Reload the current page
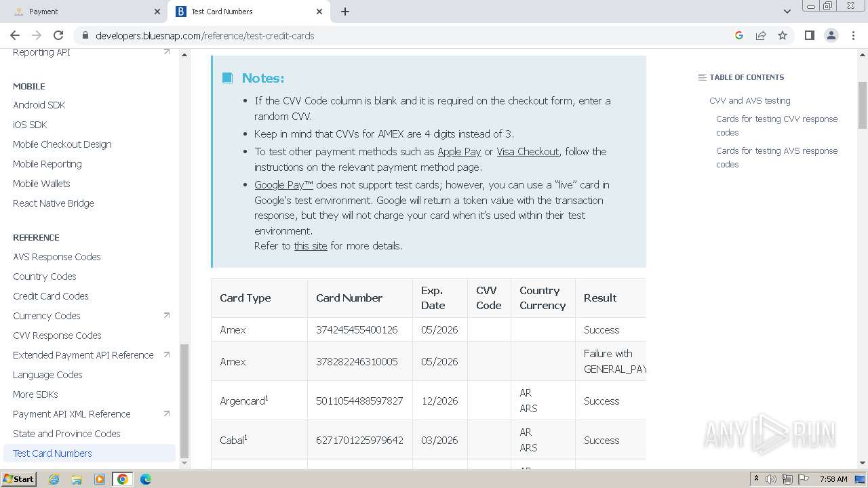This screenshot has height=488, width=868. [58, 35]
